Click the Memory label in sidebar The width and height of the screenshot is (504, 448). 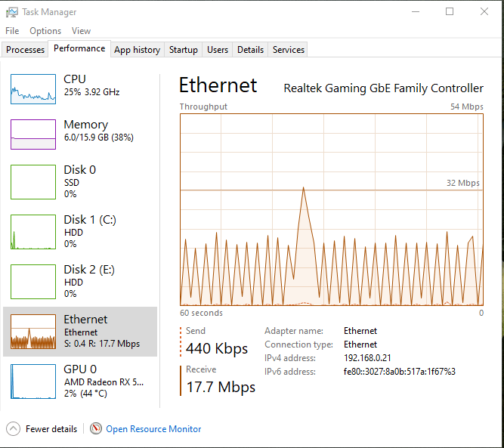point(86,125)
